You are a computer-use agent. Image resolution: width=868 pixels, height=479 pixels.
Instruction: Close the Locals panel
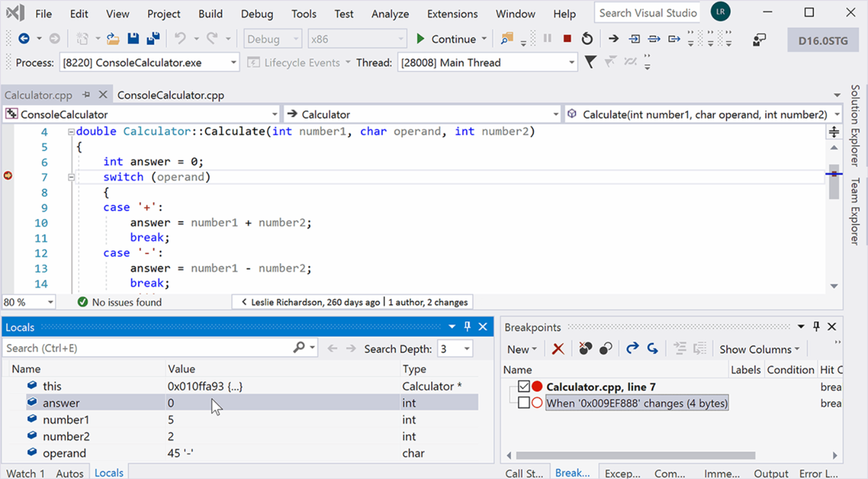482,327
